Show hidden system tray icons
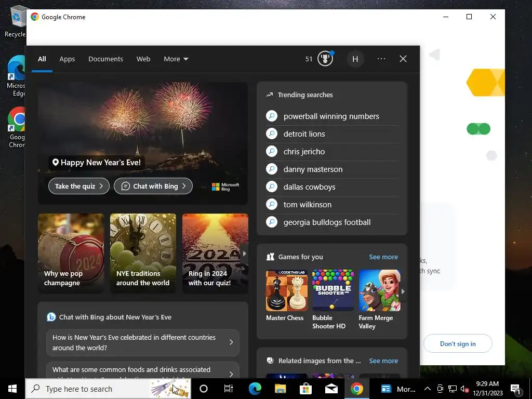 [428, 389]
